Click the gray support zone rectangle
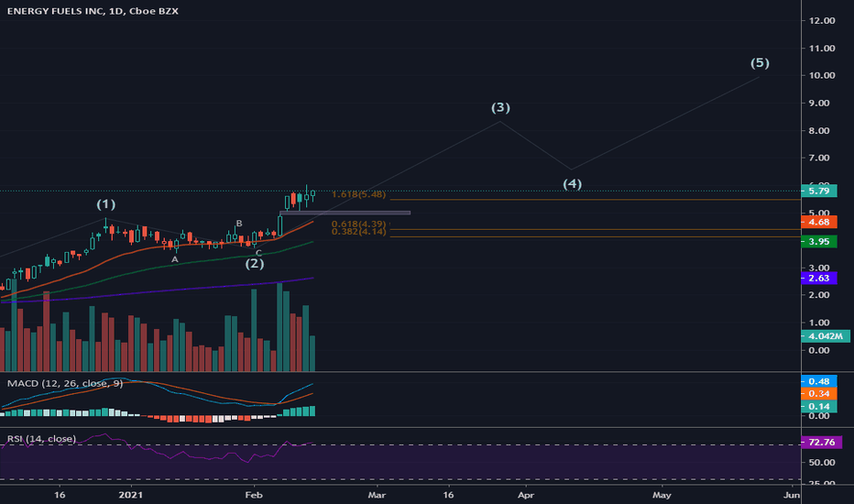This screenshot has width=854, height=504. [x=345, y=213]
